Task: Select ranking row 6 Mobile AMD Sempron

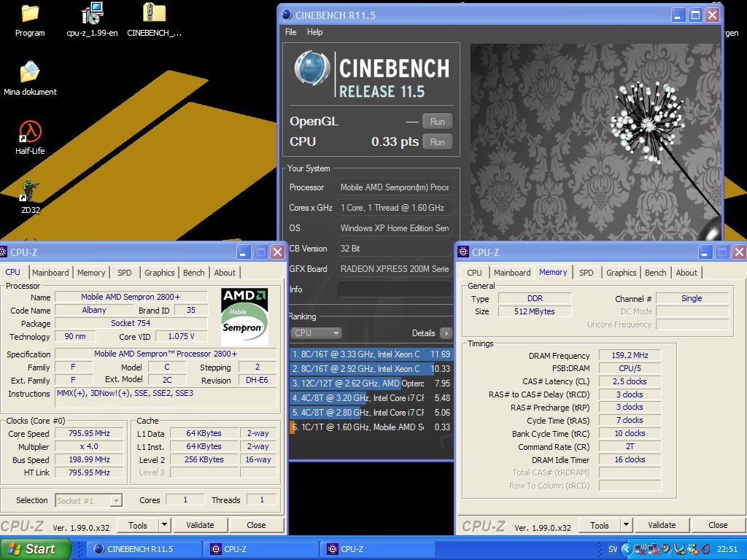Action: click(x=371, y=427)
